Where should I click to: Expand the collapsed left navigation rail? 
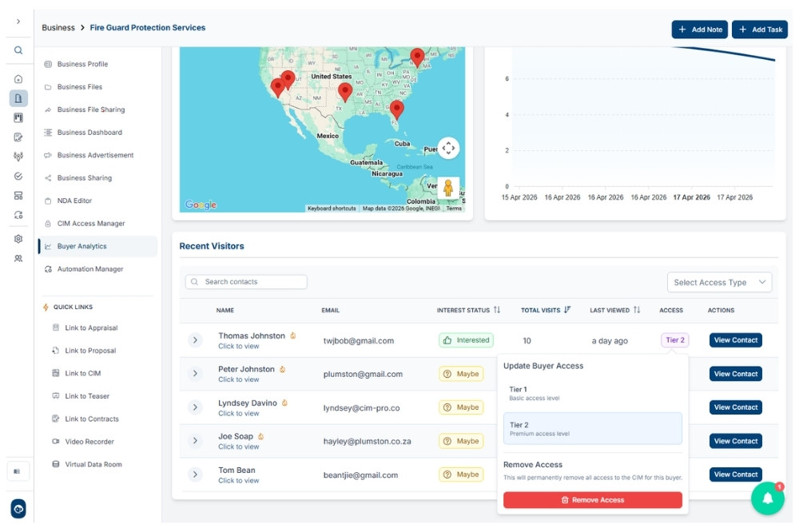18,22
